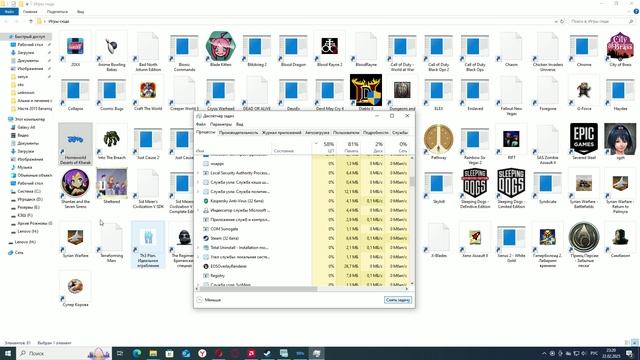The image size is (640, 360).
Task: Click the EOSOverlayRenderer process icon
Action: coord(206,266)
